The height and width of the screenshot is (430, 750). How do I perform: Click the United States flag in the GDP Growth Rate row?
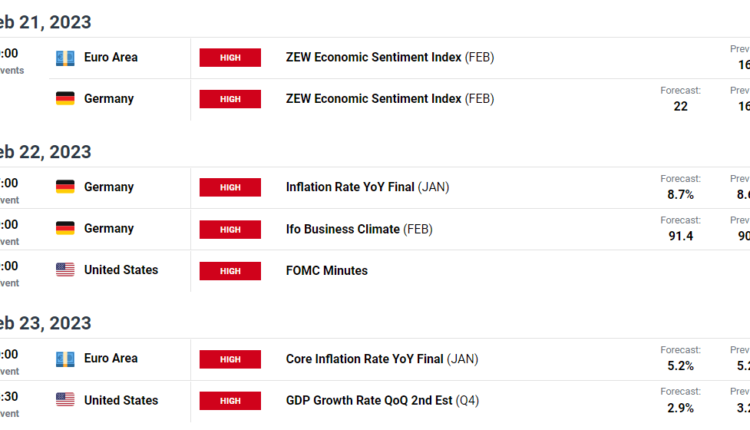pos(65,400)
